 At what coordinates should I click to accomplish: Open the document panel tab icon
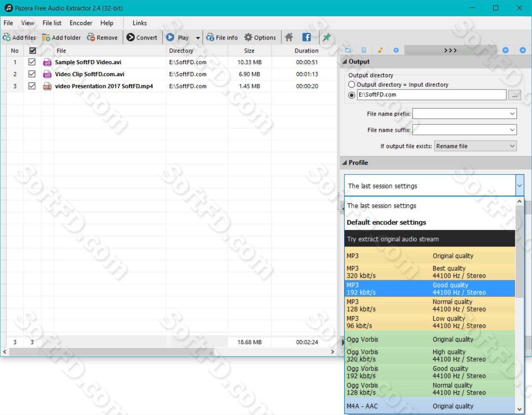[x=364, y=50]
